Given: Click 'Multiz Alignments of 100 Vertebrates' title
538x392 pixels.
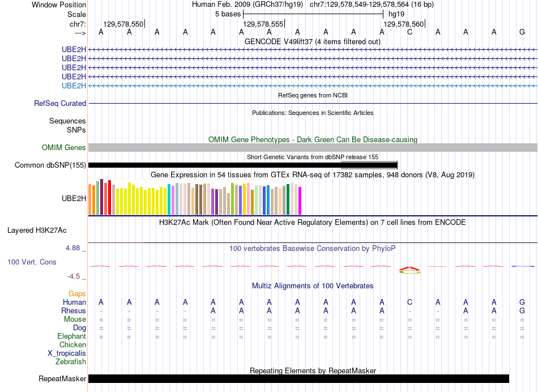Looking at the screenshot, I should (x=313, y=286).
